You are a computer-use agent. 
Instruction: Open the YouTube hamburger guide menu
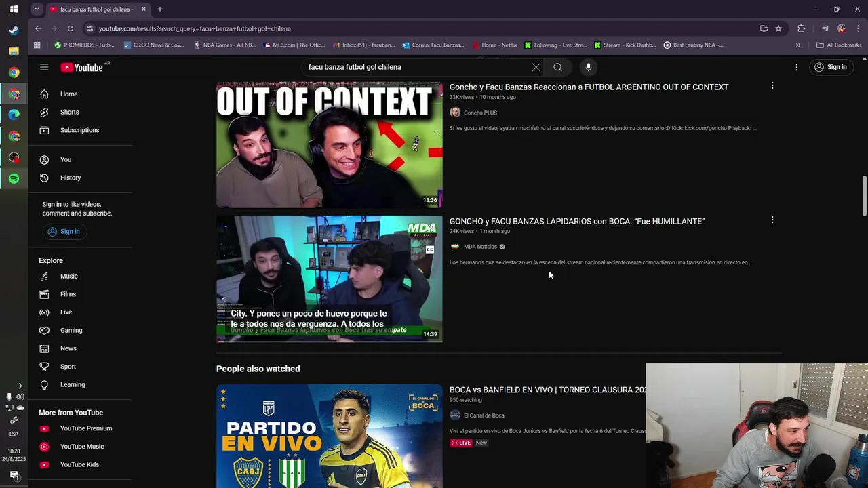[x=44, y=67]
